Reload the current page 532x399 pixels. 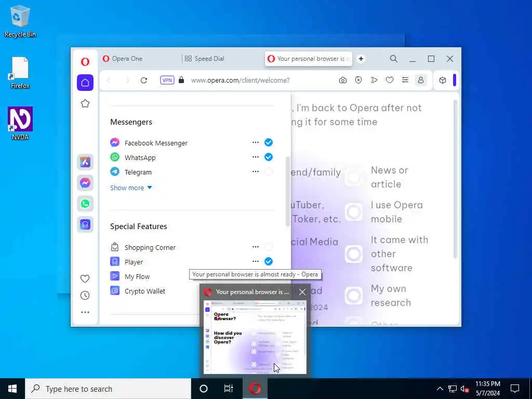[x=144, y=81]
